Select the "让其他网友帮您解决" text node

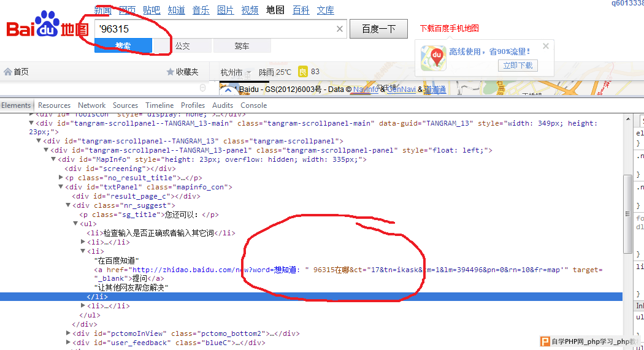[x=131, y=287]
